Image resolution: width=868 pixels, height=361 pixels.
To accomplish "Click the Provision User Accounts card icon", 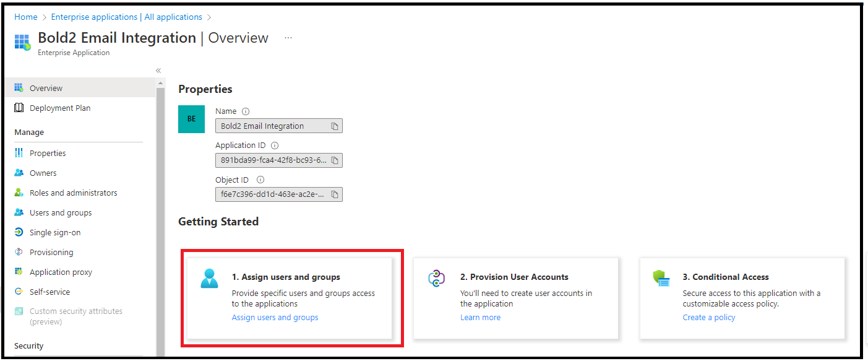I will pos(436,279).
